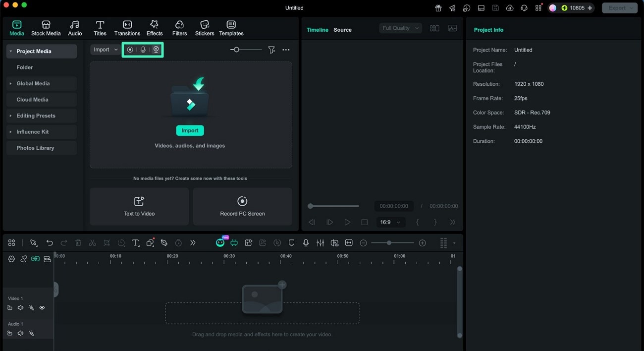Click the timeline zoom slider
This screenshot has width=644, height=351.
(393, 243)
